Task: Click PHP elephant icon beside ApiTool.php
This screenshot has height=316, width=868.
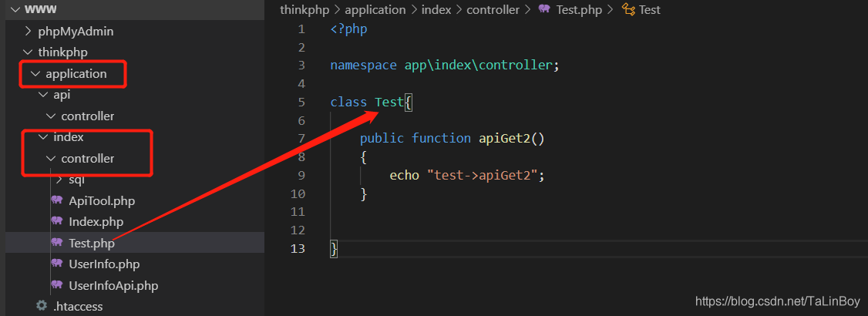Action: [x=56, y=200]
